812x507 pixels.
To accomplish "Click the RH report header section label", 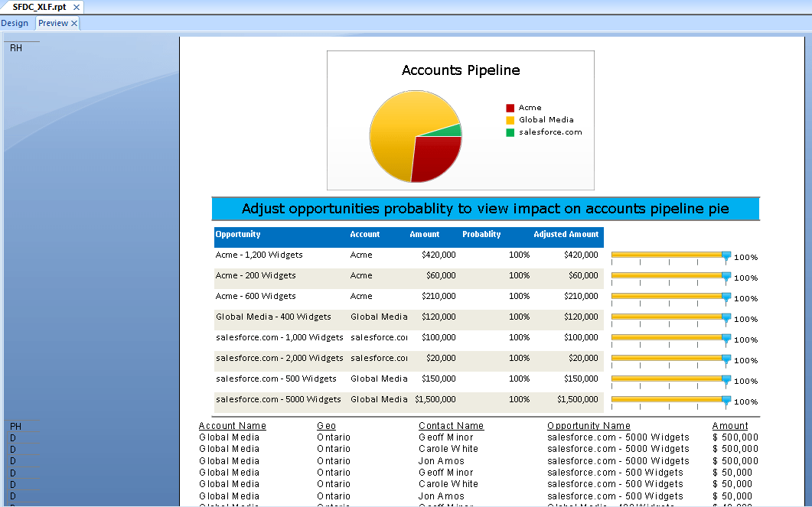I will [x=16, y=48].
